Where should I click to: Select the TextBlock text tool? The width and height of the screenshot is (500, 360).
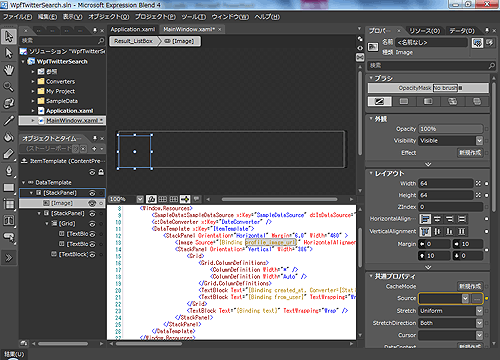pyautogui.click(x=9, y=221)
